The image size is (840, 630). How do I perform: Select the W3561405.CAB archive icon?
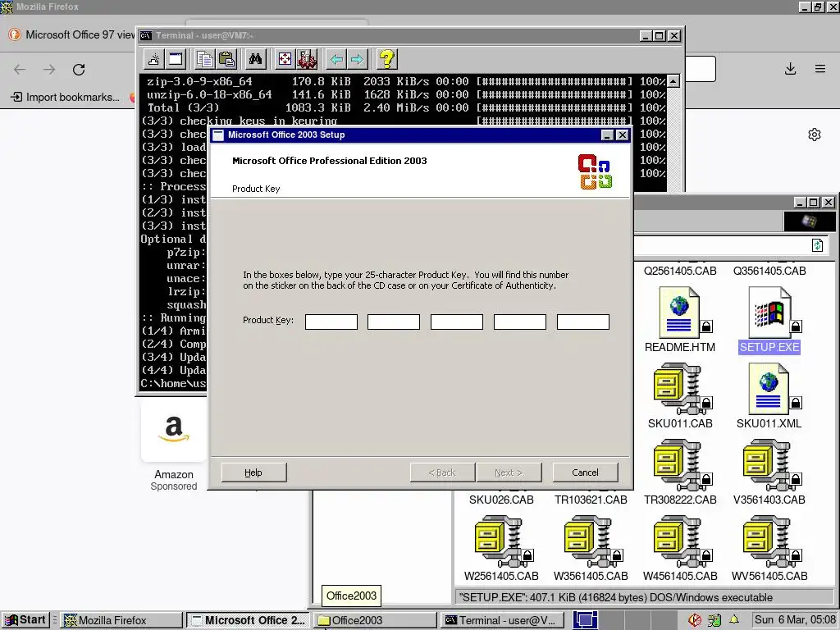[x=591, y=541]
